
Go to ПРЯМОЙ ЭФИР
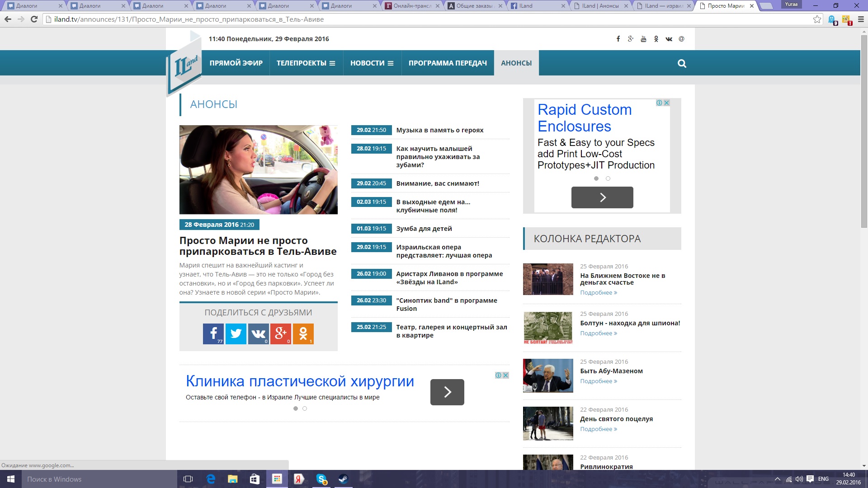click(236, 63)
